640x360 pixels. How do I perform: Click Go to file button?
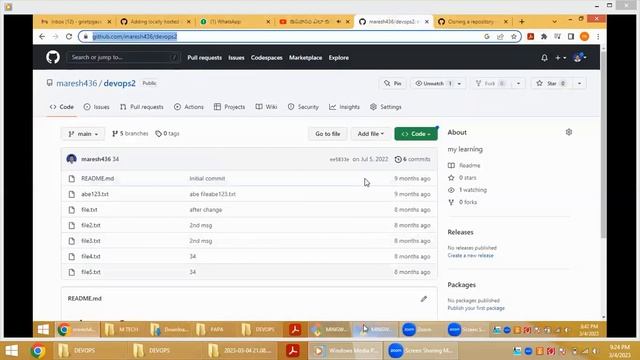pyautogui.click(x=327, y=134)
